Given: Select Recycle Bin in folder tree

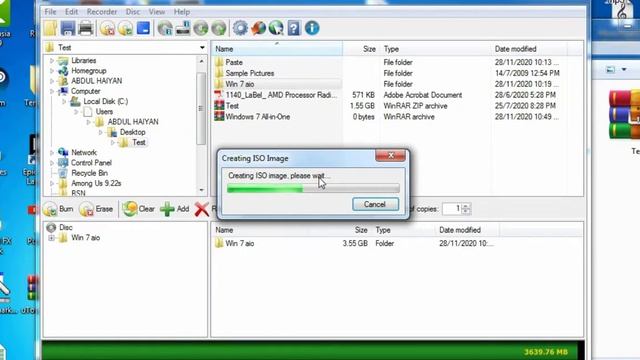Looking at the screenshot, I should 89,173.
